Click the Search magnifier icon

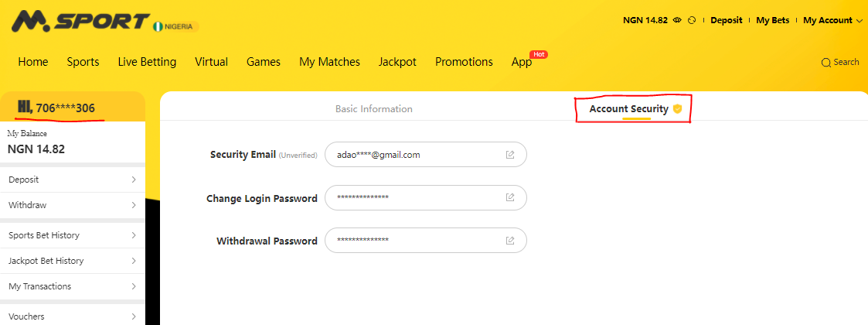(x=826, y=62)
